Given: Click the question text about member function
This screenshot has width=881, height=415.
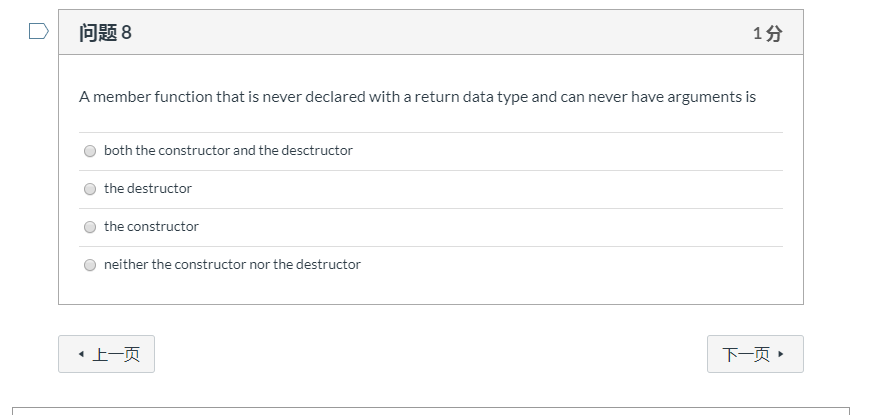Looking at the screenshot, I should coord(417,97).
